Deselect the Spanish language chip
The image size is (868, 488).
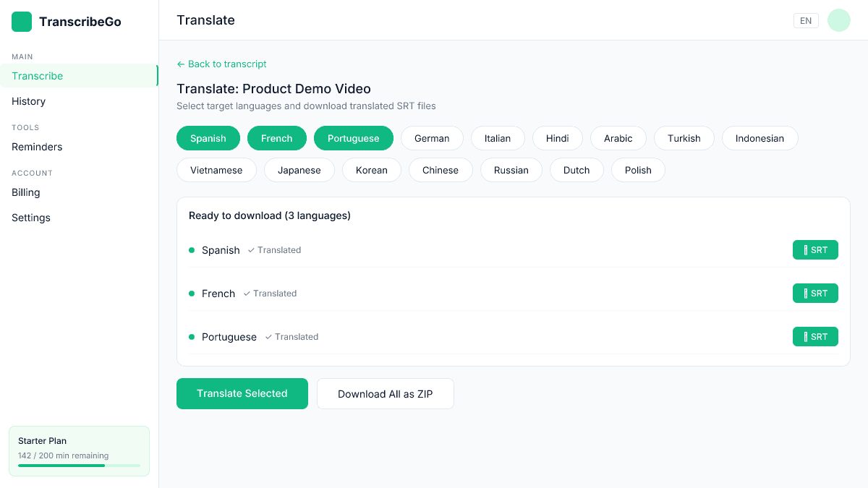click(x=208, y=137)
